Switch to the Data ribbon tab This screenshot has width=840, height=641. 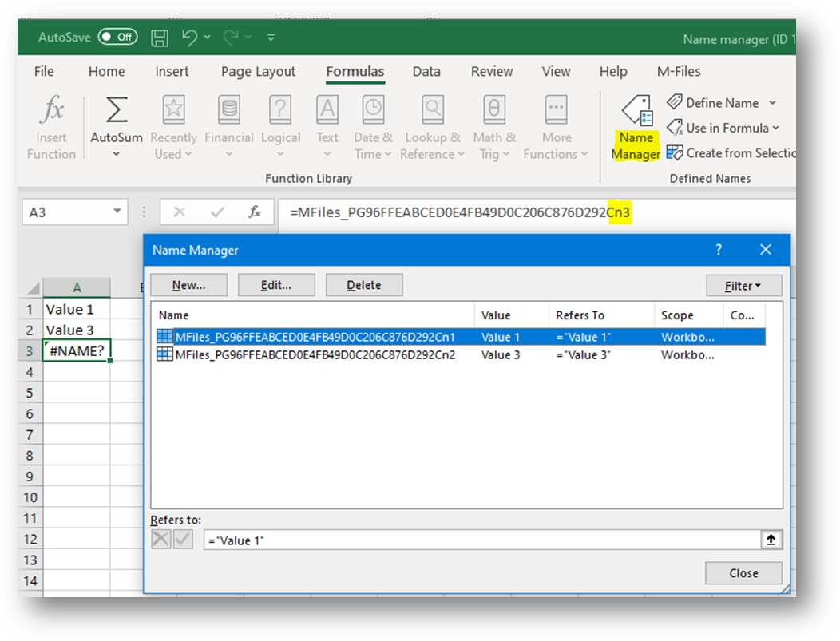coord(426,71)
